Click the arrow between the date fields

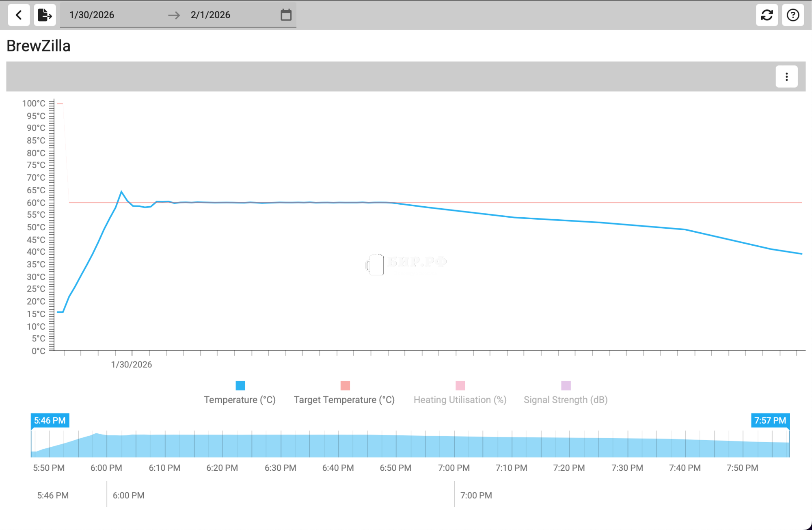(174, 15)
